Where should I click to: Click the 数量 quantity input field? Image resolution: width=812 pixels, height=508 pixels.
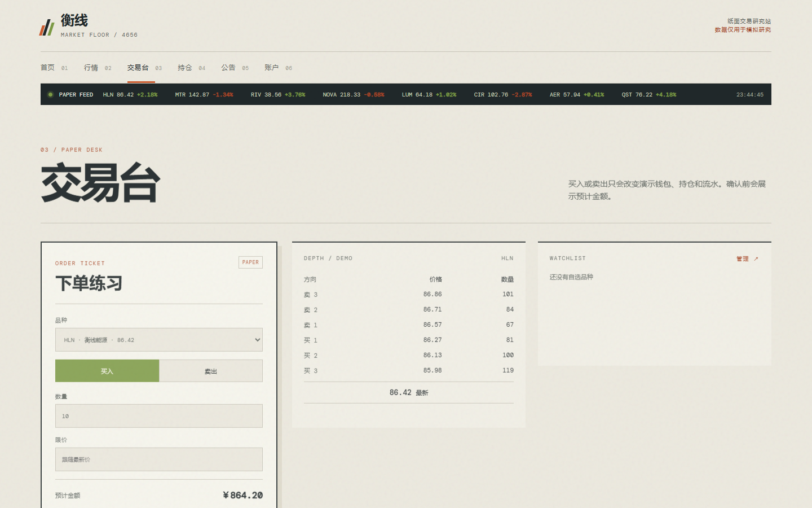159,416
